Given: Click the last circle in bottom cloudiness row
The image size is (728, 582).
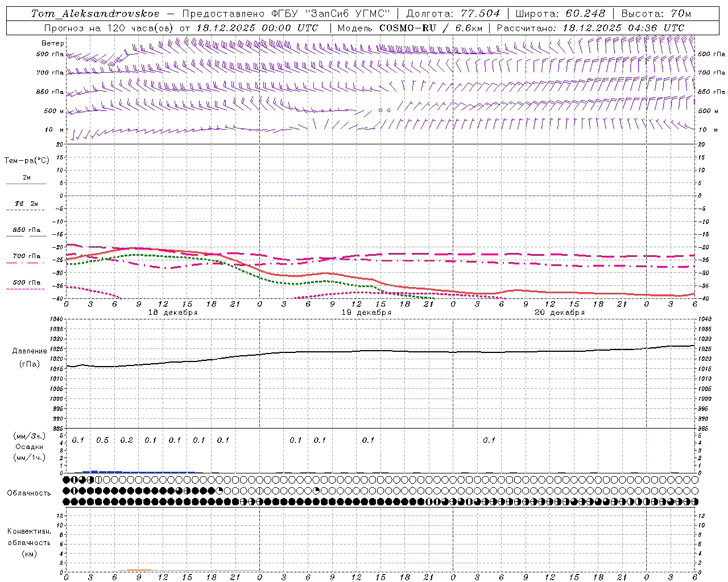Looking at the screenshot, I should click(694, 501).
